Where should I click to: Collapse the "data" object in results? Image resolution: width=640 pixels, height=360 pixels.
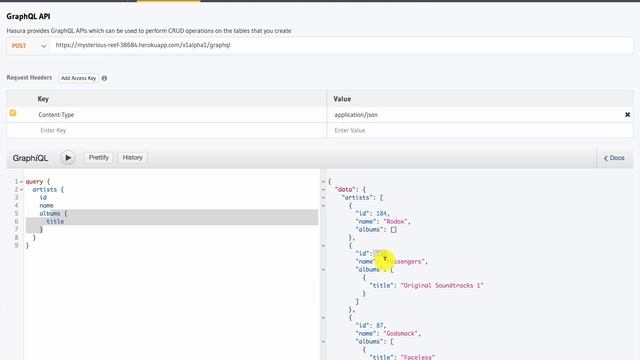click(324, 190)
